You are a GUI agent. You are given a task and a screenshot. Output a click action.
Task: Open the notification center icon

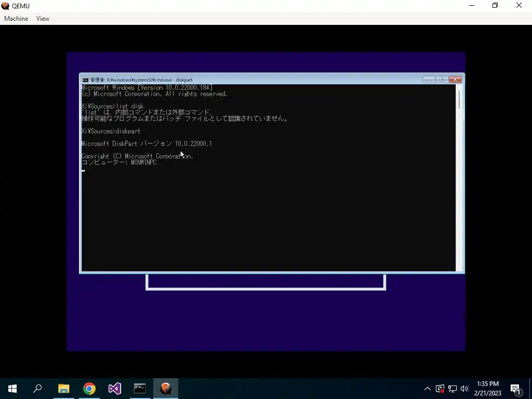516,389
